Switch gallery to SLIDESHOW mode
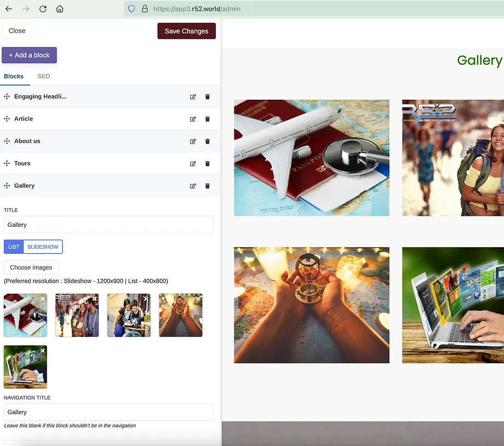 43,247
